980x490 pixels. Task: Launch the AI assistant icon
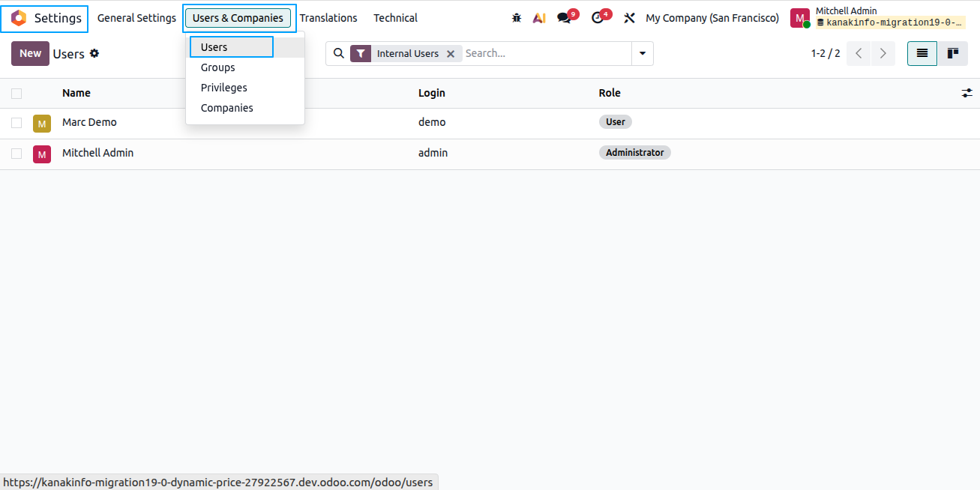click(x=539, y=18)
